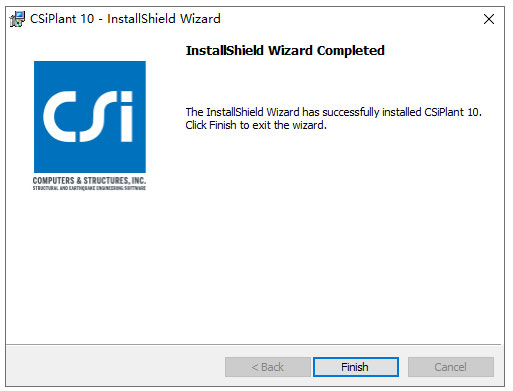513x391 pixels.
Task: Click the letter i in CSI logo
Action: pos(126,117)
